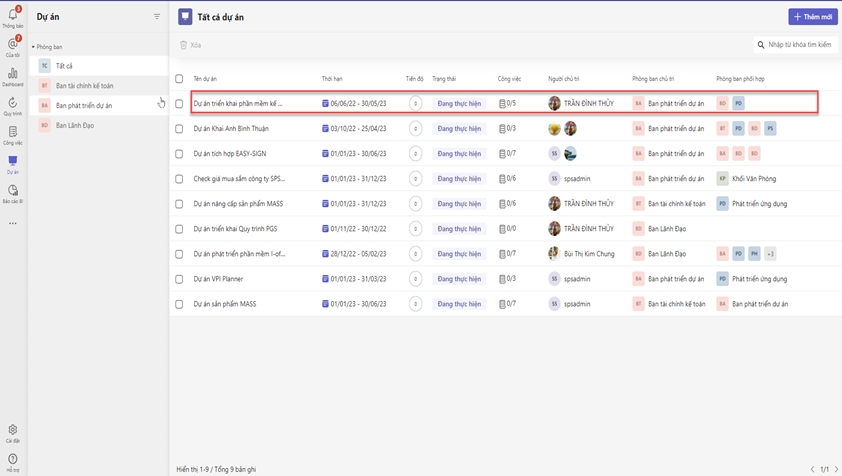
Task: Check the box for Dự án VPI Planner
Action: click(x=180, y=279)
